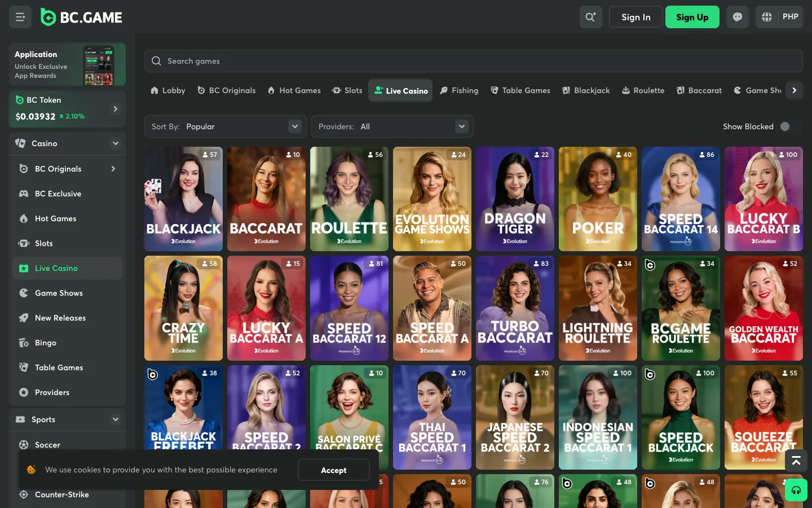Collapse sidebar with the hamburger menu icon
Viewport: 812px width, 508px height.
(20, 17)
